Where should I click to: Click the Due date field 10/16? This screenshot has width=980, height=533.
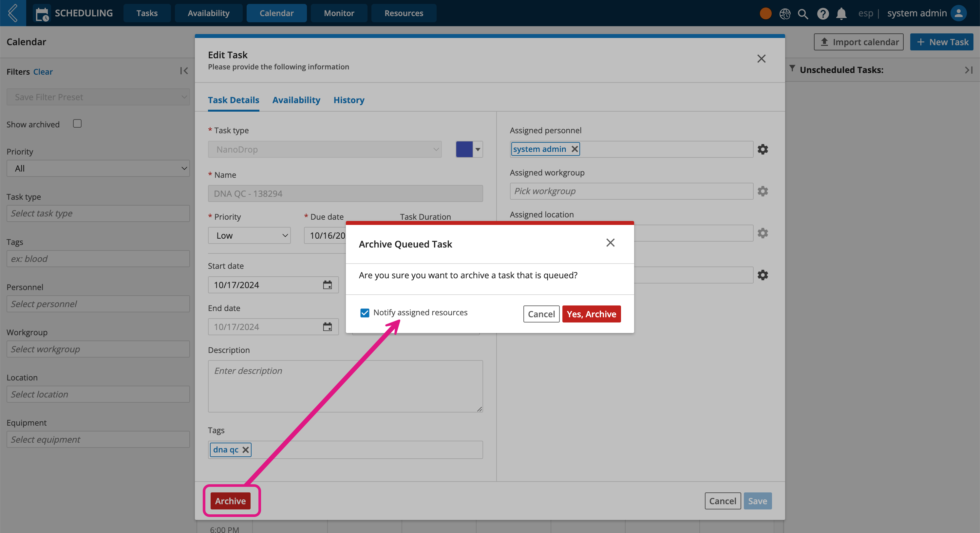coord(325,235)
